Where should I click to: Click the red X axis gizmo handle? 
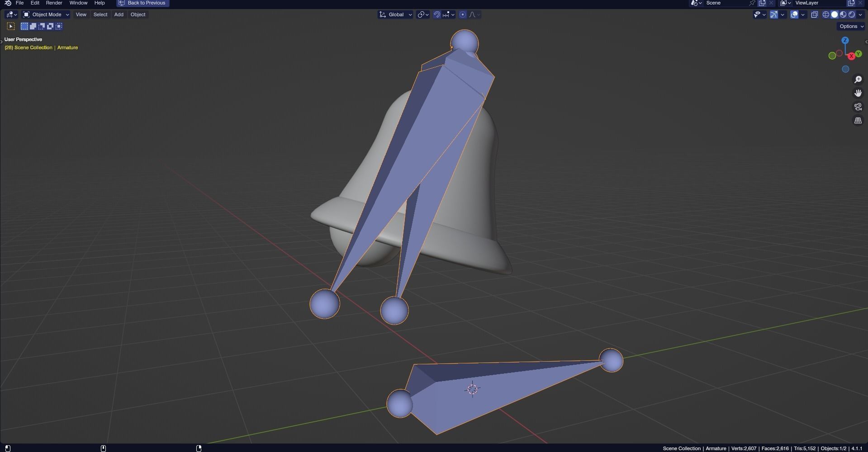(851, 56)
